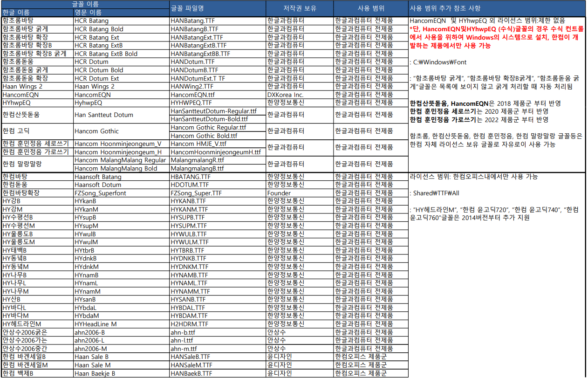Screen dimensions: 588x378
Task: Select the 'HANBatangExtBB.TTF' cell
Action: [218, 54]
